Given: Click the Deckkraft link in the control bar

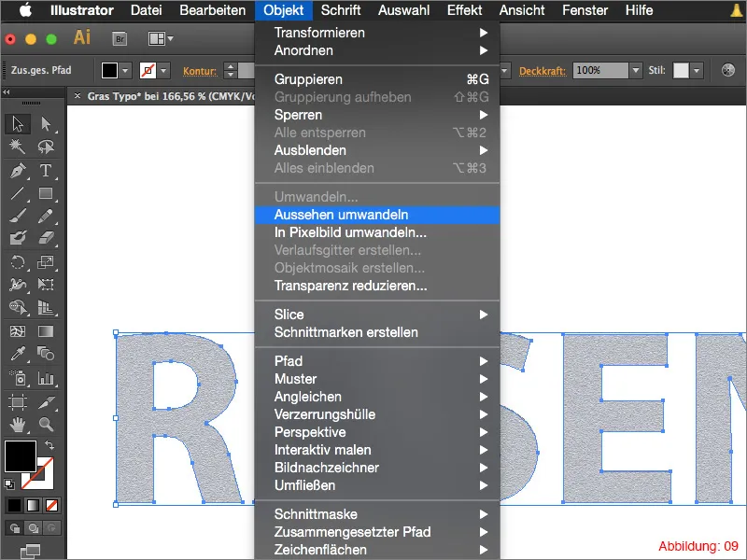Looking at the screenshot, I should point(543,69).
